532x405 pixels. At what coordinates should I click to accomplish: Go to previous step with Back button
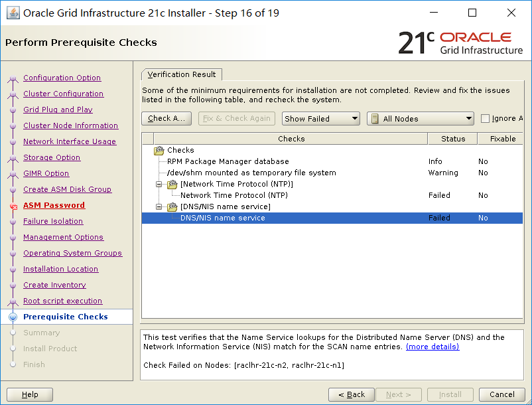[x=352, y=394]
